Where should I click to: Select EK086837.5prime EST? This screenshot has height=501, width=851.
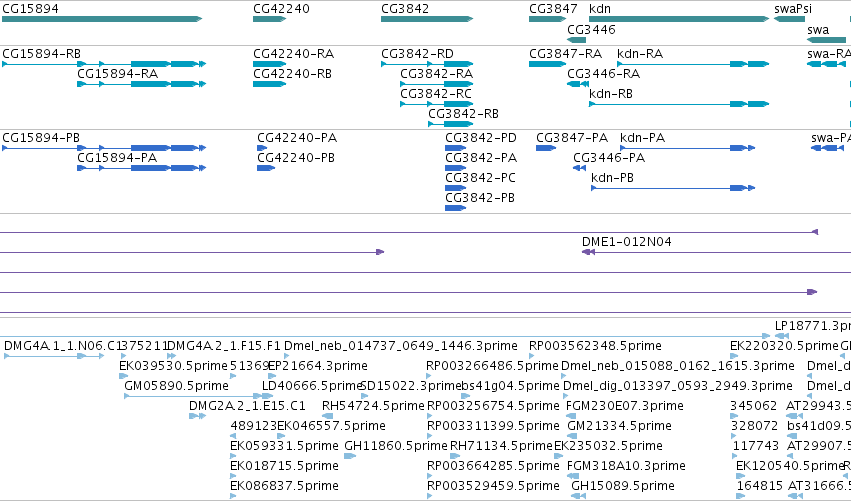pos(233,496)
